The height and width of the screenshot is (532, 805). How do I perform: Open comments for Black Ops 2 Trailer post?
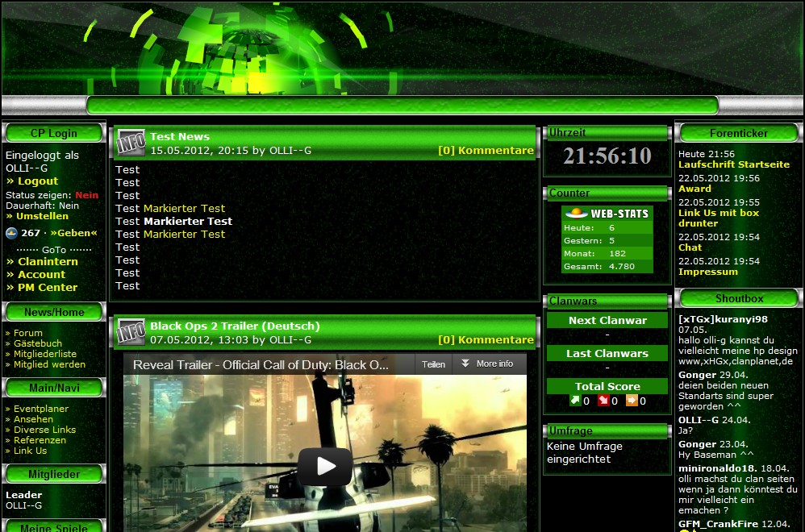point(486,339)
